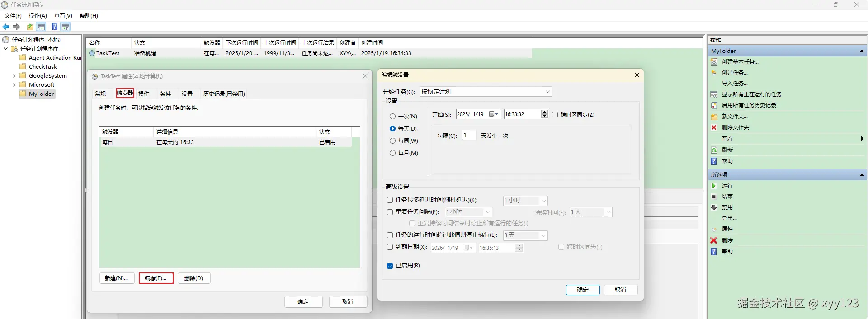This screenshot has width=868, height=319.
Task: Click 确定 in the 编辑触发器 dialog
Action: (583, 290)
